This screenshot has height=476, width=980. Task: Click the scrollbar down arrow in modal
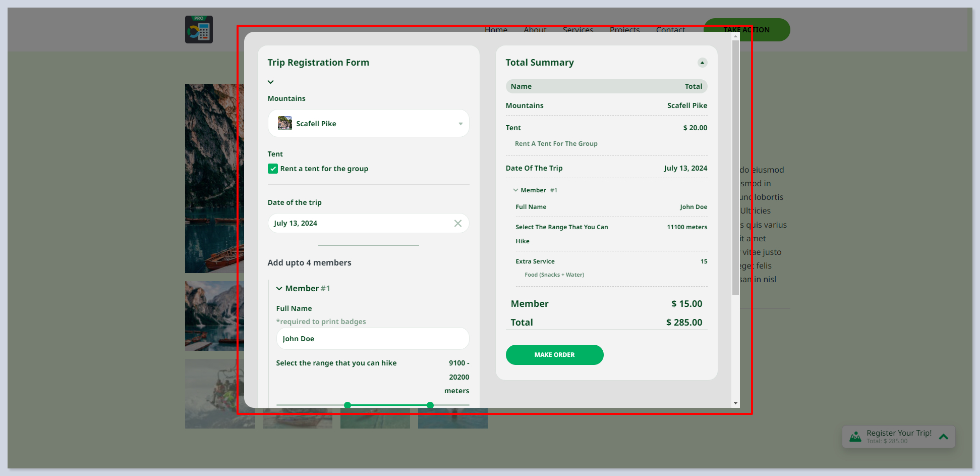click(x=735, y=403)
